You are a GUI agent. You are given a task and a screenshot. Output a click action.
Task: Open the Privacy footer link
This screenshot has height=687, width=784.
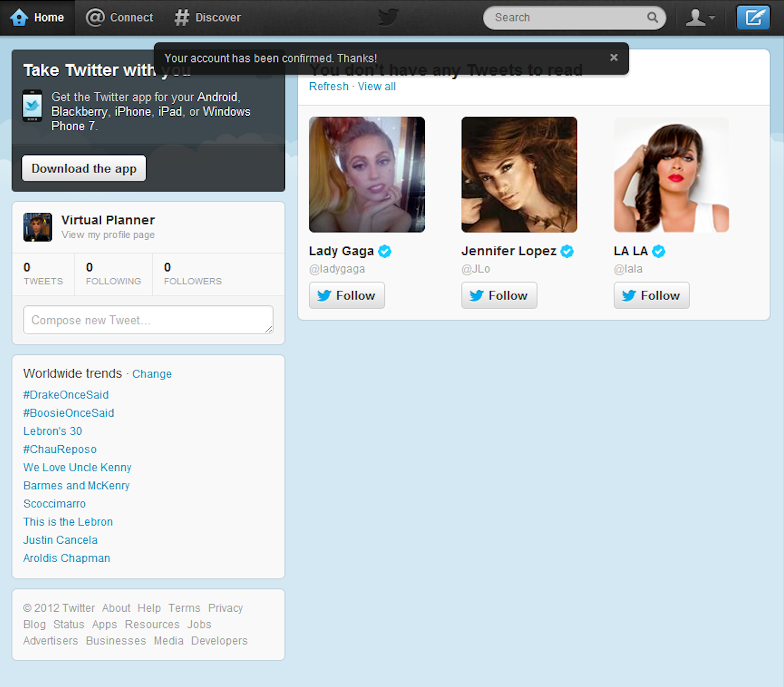click(226, 608)
